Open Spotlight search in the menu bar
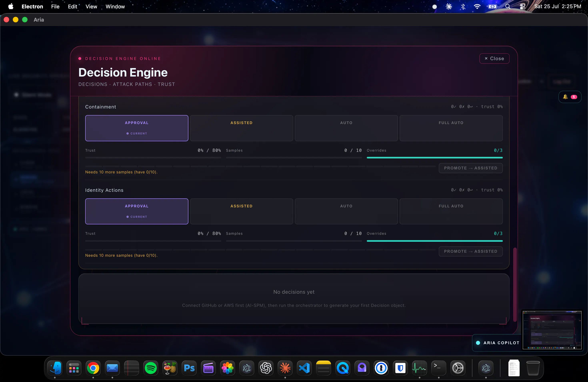588x382 pixels. pyautogui.click(x=508, y=6)
